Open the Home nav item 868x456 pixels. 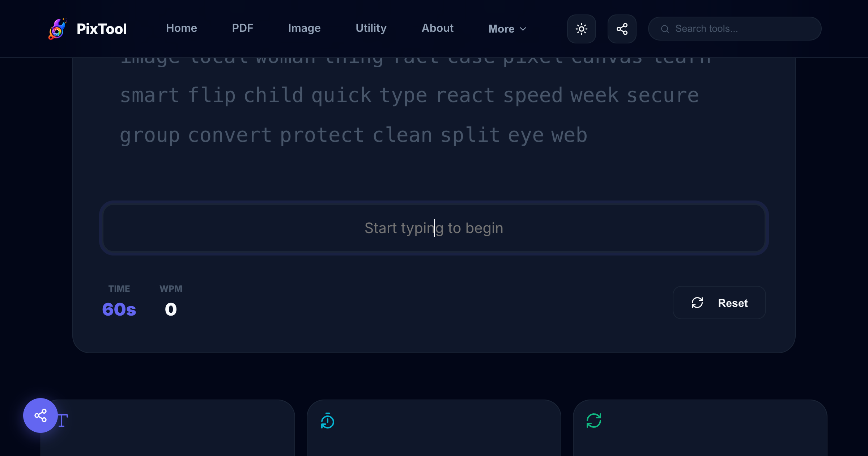pos(181,28)
